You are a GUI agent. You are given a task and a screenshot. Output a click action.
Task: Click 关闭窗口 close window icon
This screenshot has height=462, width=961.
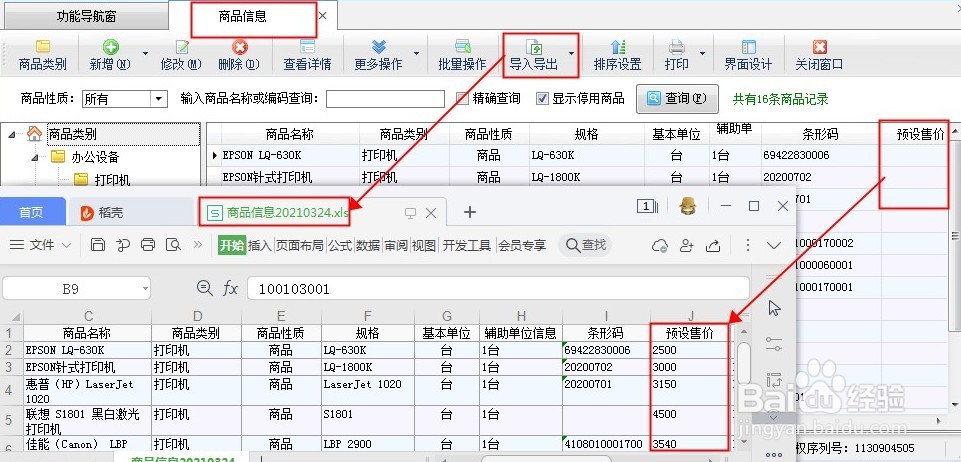tap(819, 47)
